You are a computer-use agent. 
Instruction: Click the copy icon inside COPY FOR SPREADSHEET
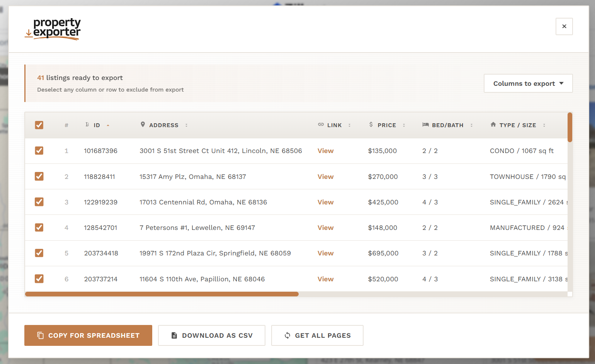point(40,335)
